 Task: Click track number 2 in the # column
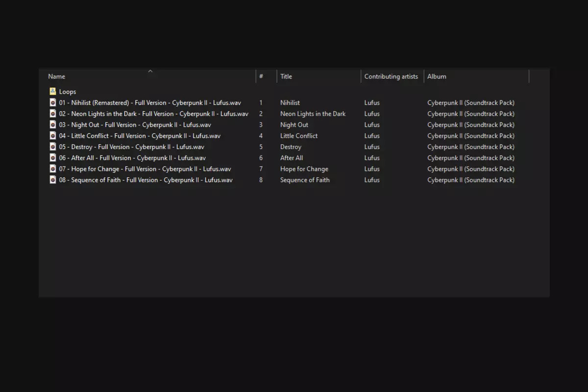point(261,114)
